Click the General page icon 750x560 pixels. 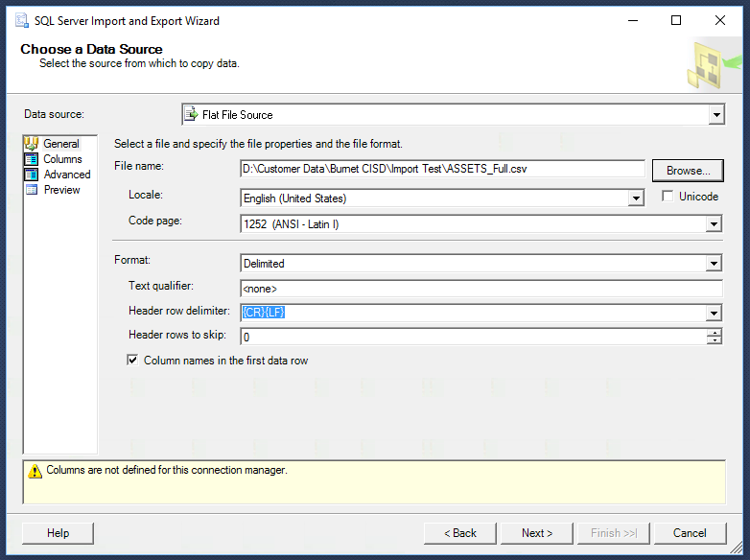pyautogui.click(x=32, y=144)
